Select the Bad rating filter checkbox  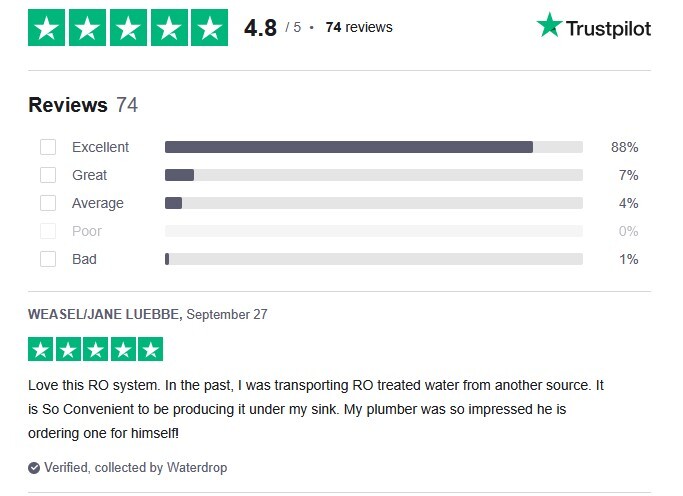(48, 259)
